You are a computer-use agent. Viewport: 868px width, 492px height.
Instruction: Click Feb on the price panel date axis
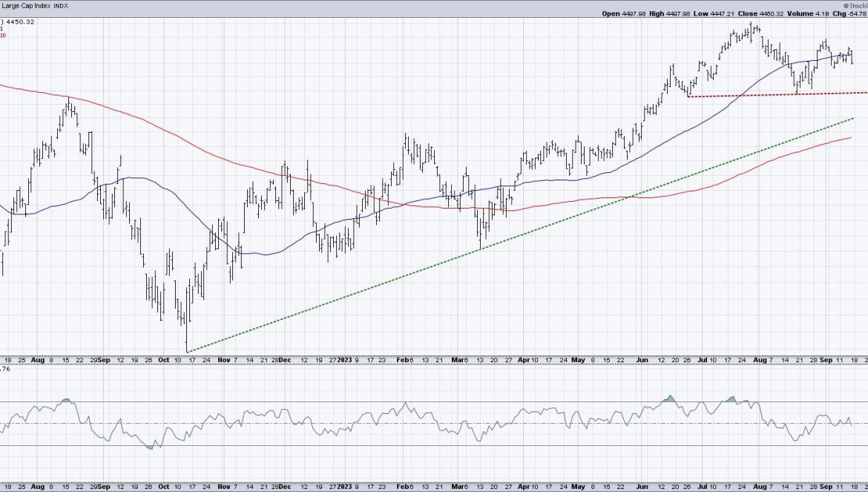(404, 360)
